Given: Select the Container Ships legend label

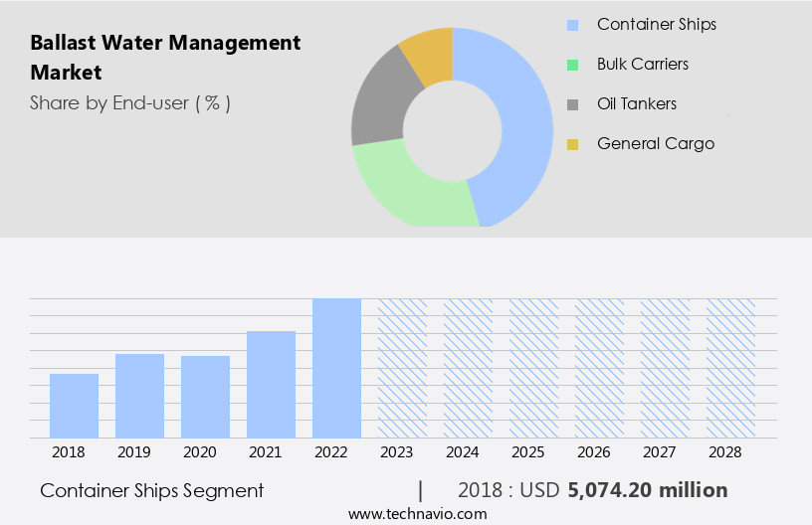Looking at the screenshot, I should coord(656,24).
